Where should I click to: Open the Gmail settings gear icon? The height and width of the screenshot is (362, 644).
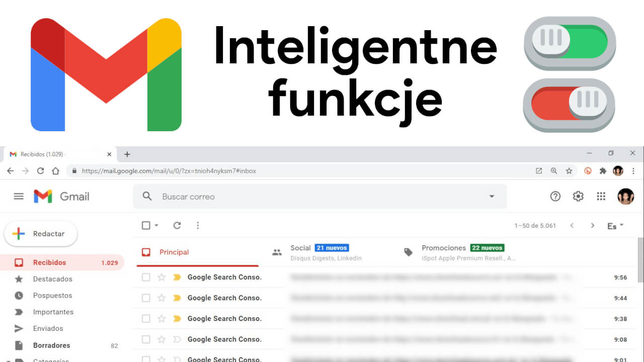click(578, 197)
